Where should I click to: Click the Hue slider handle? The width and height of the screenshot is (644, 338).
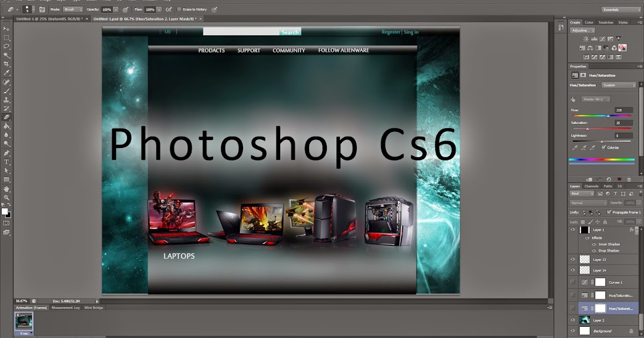tap(608, 115)
